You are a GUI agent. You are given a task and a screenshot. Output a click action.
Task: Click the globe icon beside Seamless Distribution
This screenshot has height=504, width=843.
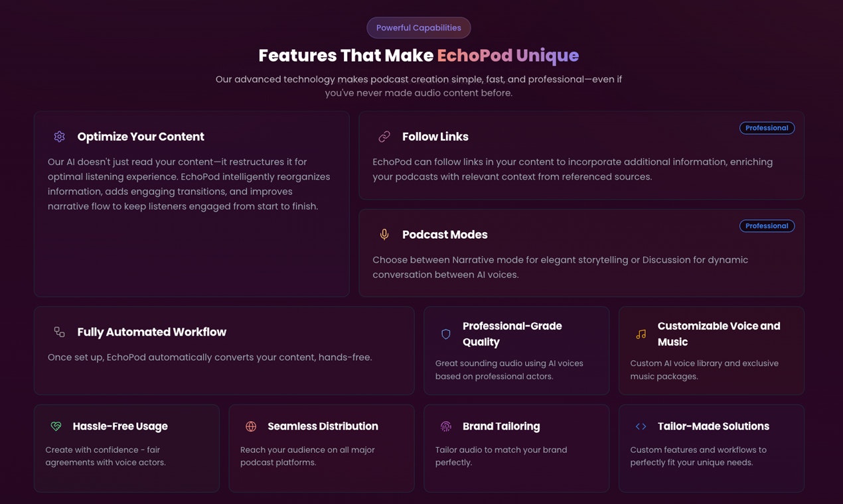[251, 426]
